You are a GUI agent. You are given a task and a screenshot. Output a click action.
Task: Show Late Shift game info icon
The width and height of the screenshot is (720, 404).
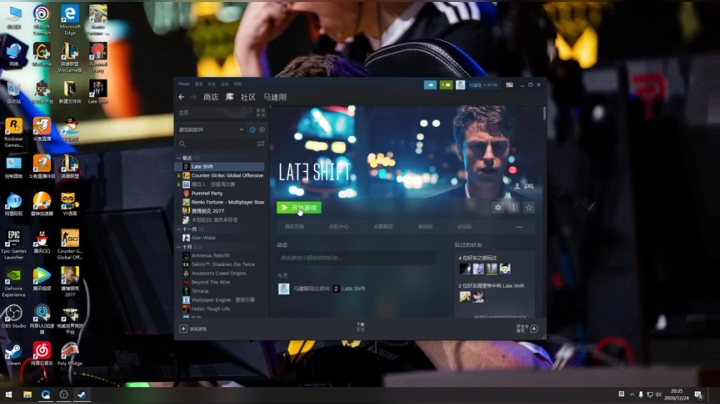point(513,208)
